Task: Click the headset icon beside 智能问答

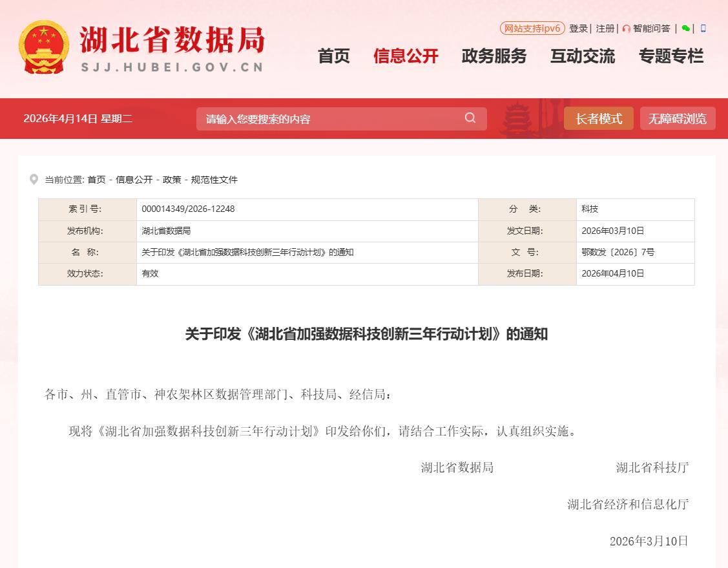Action: [x=626, y=29]
